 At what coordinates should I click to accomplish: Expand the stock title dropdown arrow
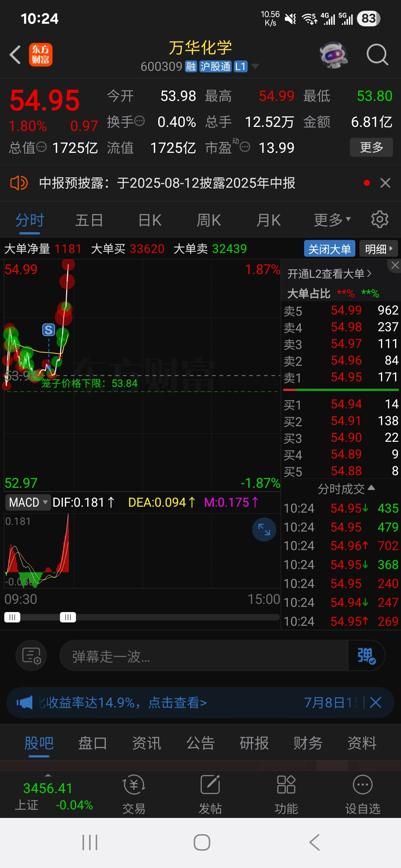[x=255, y=66]
